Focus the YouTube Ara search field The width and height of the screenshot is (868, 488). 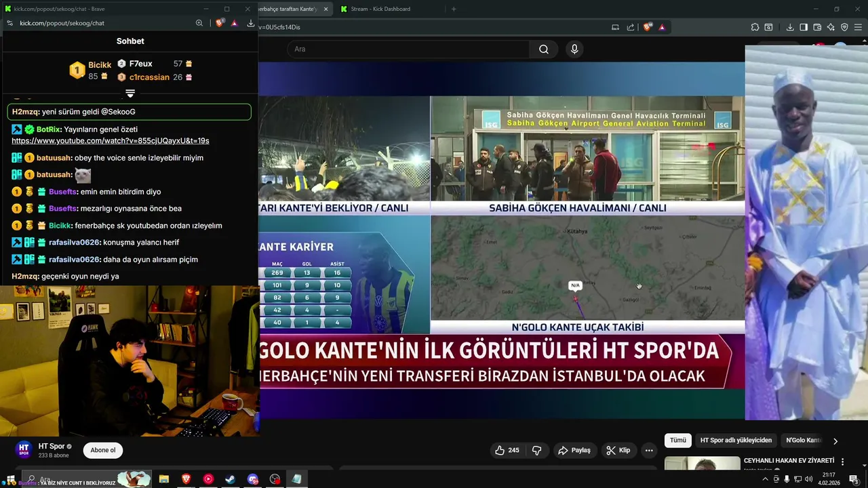tap(408, 49)
